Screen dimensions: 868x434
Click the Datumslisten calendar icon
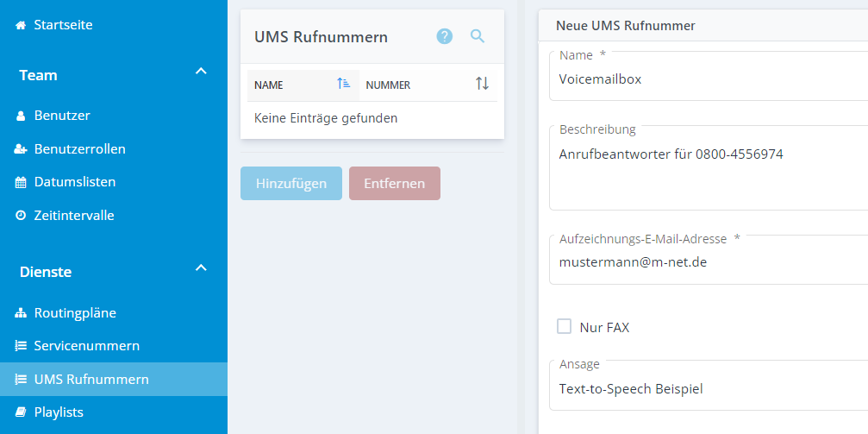click(21, 182)
